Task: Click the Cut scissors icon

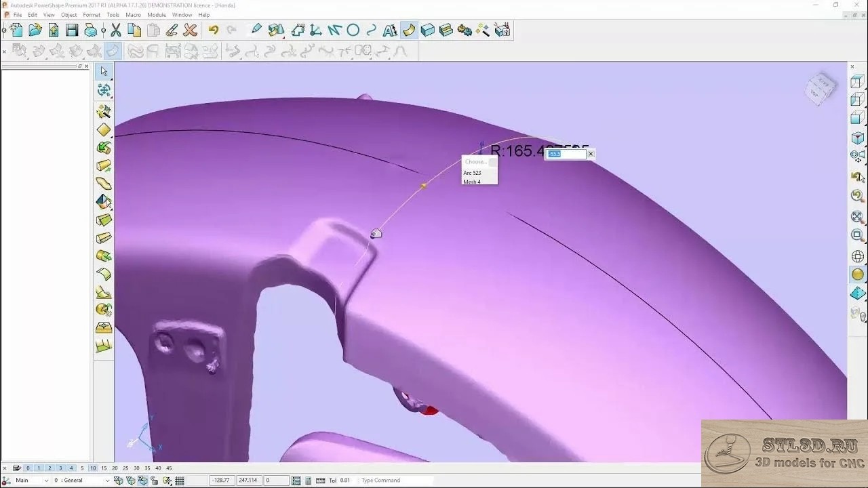Action: (116, 30)
